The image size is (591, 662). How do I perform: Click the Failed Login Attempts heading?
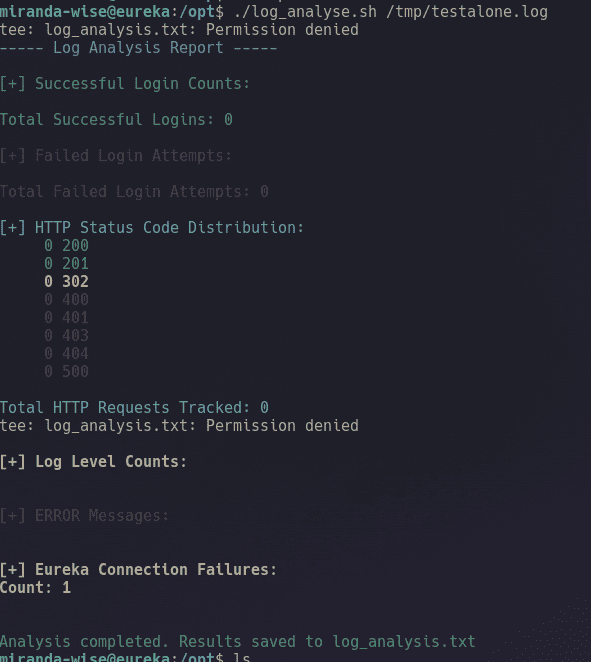116,156
